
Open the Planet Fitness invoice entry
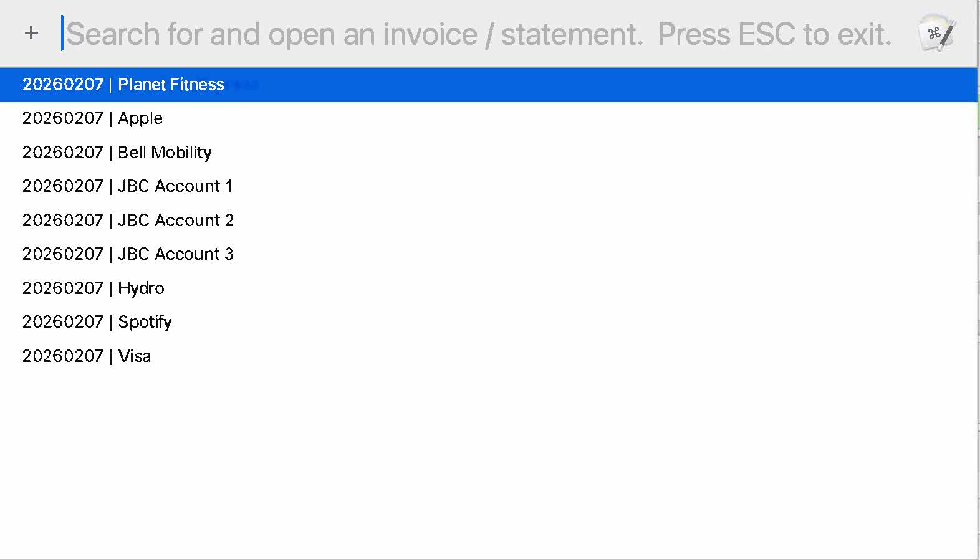pos(123,85)
